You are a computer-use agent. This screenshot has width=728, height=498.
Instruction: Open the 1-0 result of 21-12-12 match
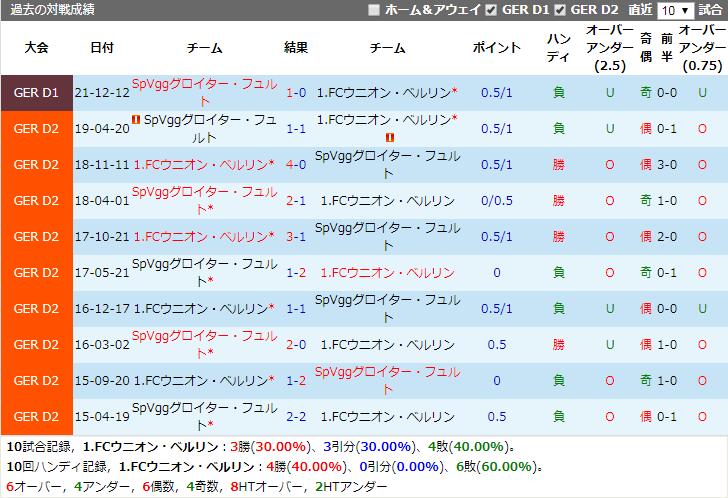point(296,93)
